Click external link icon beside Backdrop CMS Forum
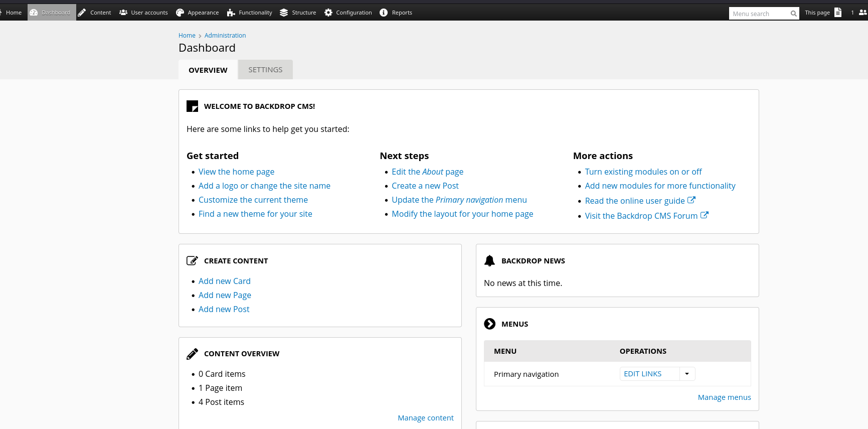 (x=705, y=215)
